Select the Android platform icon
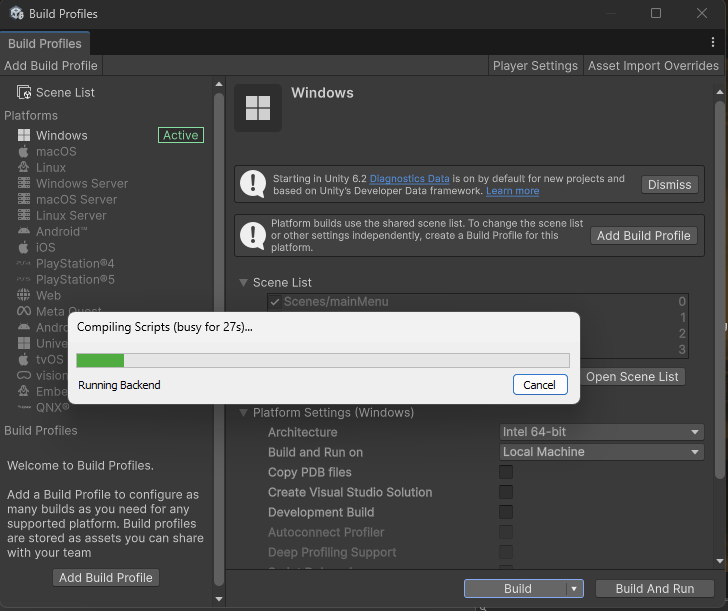The image size is (728, 611). click(24, 231)
